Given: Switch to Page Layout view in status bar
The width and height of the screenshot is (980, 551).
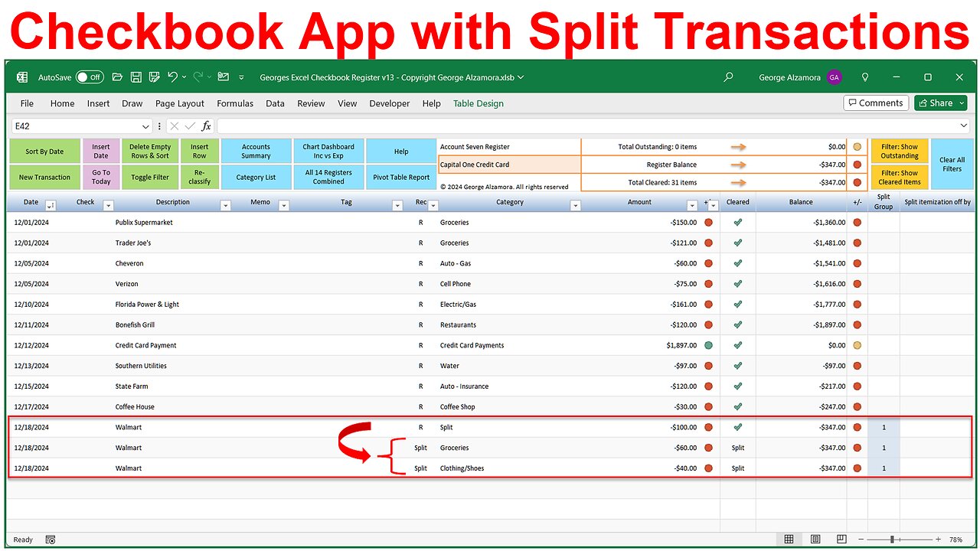Looking at the screenshot, I should coord(815,540).
